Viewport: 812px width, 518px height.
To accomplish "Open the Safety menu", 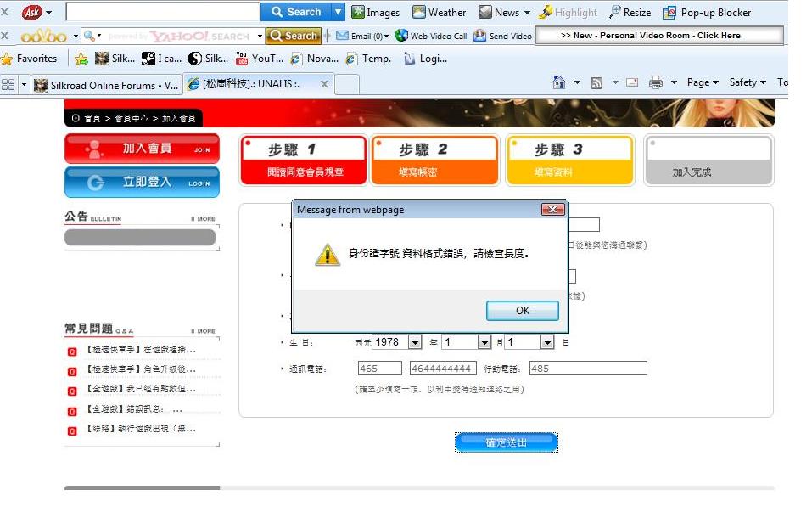I will (747, 82).
